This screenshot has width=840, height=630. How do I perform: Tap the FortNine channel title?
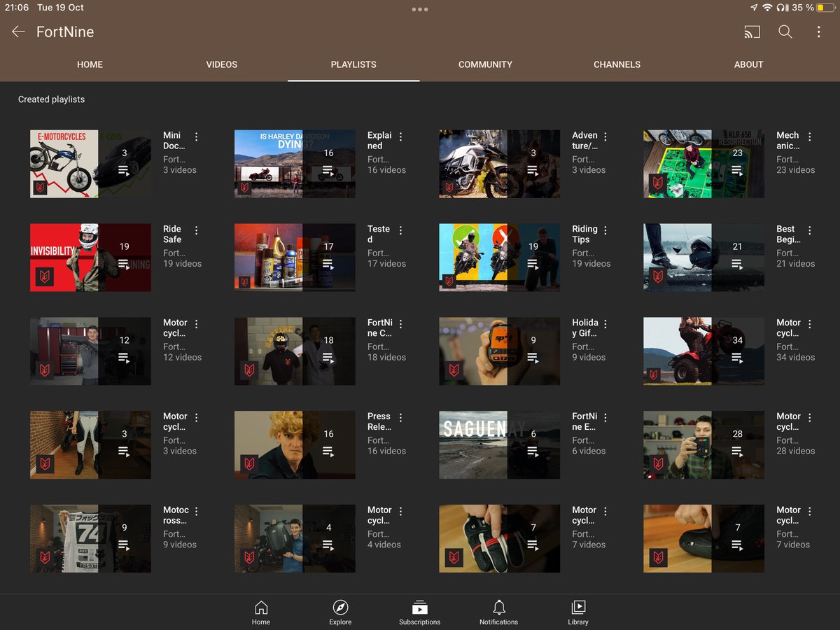[65, 31]
